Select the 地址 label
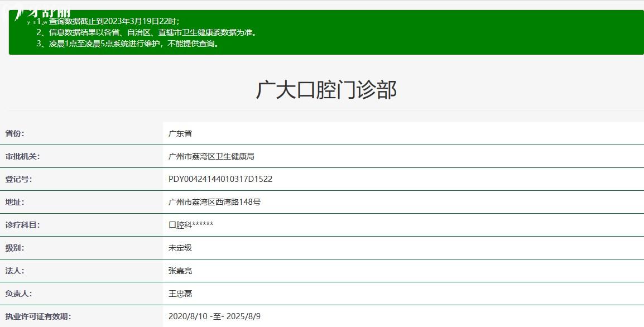Screen dimensions: 644x327 point(15,202)
